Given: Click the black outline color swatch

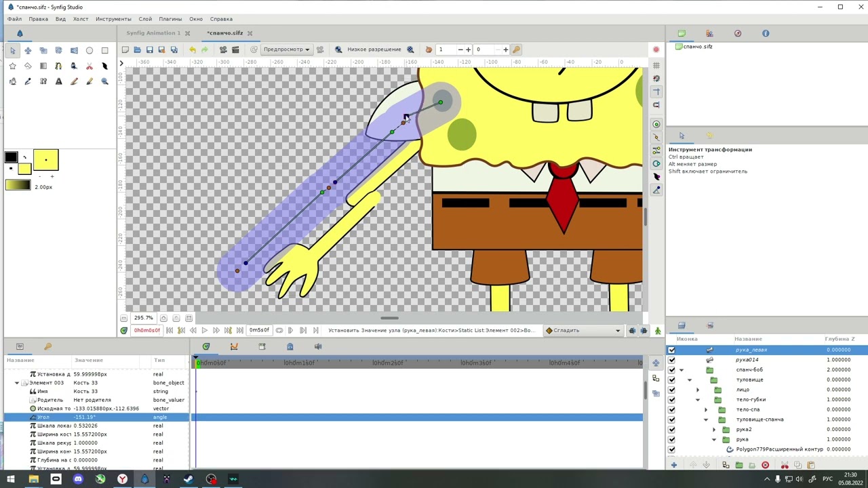Looking at the screenshot, I should (11, 157).
